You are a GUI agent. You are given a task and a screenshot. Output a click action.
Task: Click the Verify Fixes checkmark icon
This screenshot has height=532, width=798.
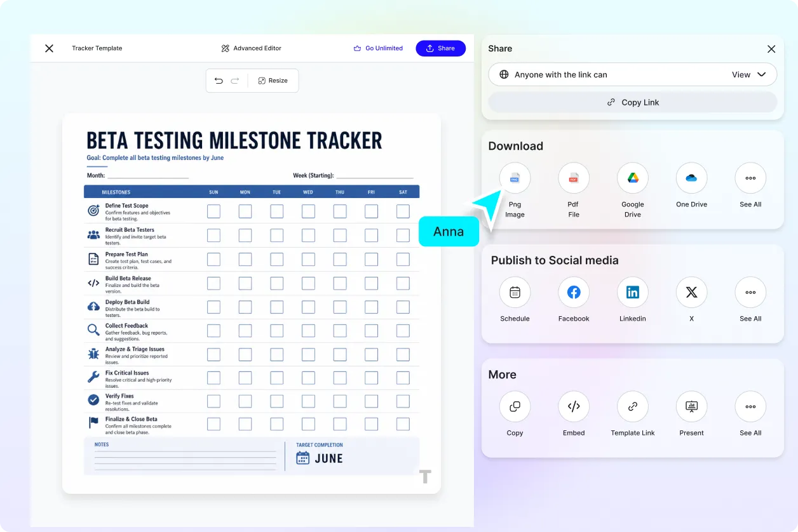pyautogui.click(x=93, y=399)
